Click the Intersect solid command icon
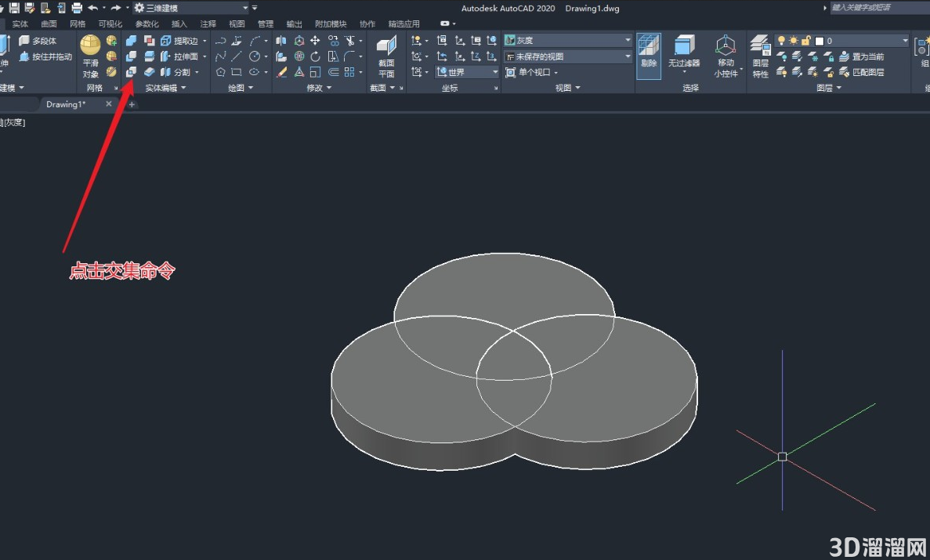This screenshot has height=560, width=930. (x=131, y=72)
